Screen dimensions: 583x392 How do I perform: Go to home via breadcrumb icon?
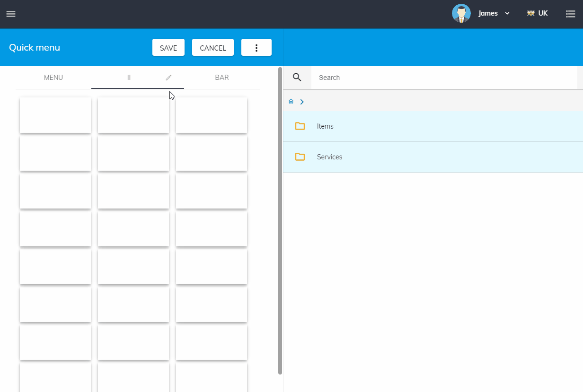pyautogui.click(x=291, y=101)
